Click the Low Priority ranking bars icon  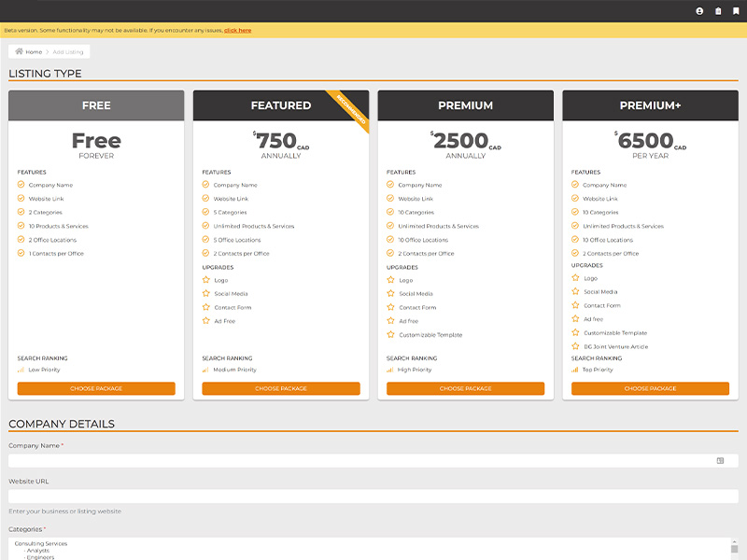[x=21, y=370]
